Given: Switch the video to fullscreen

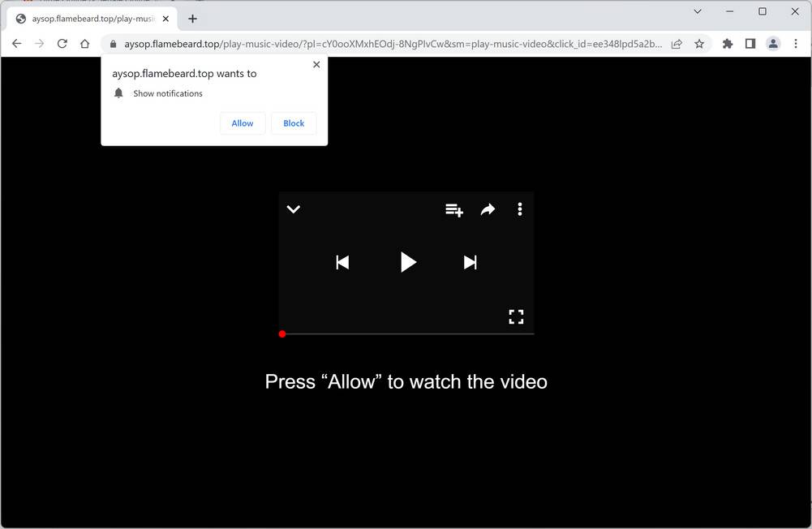Looking at the screenshot, I should [516, 316].
